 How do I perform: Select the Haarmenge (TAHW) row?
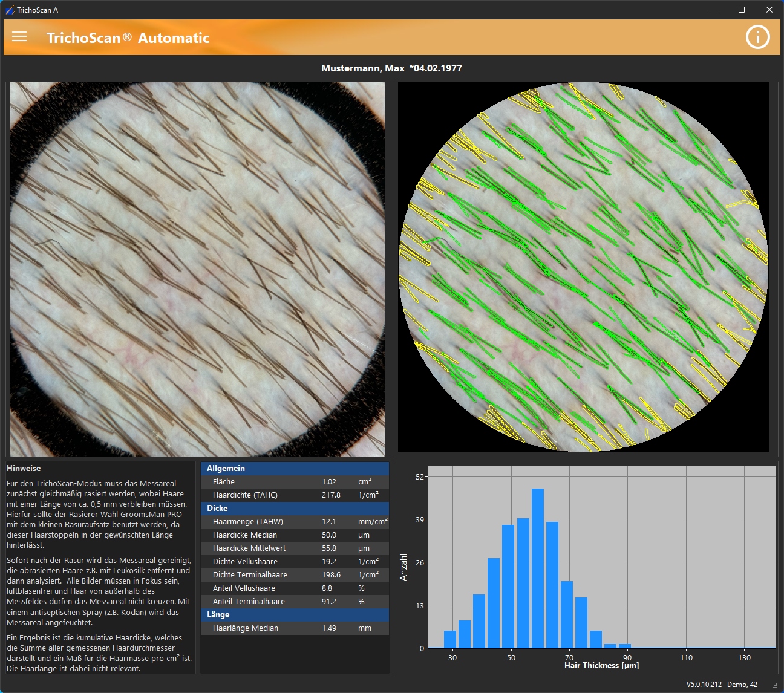[x=295, y=521]
